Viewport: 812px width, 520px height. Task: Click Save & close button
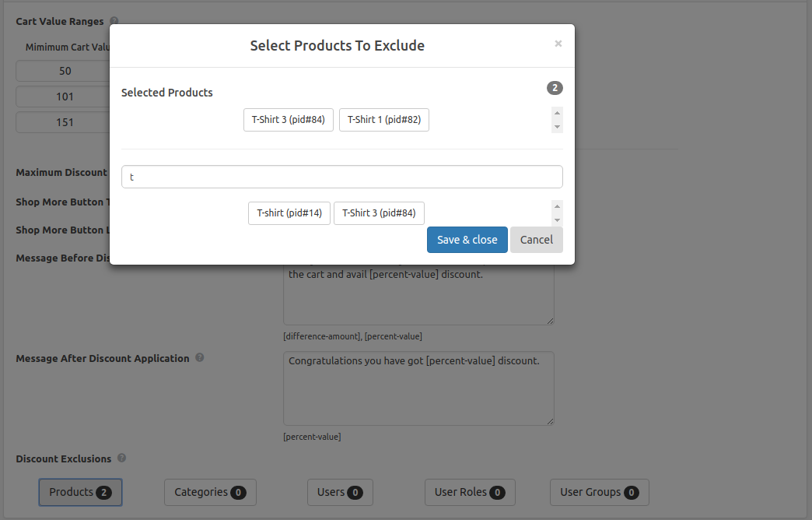pos(467,240)
